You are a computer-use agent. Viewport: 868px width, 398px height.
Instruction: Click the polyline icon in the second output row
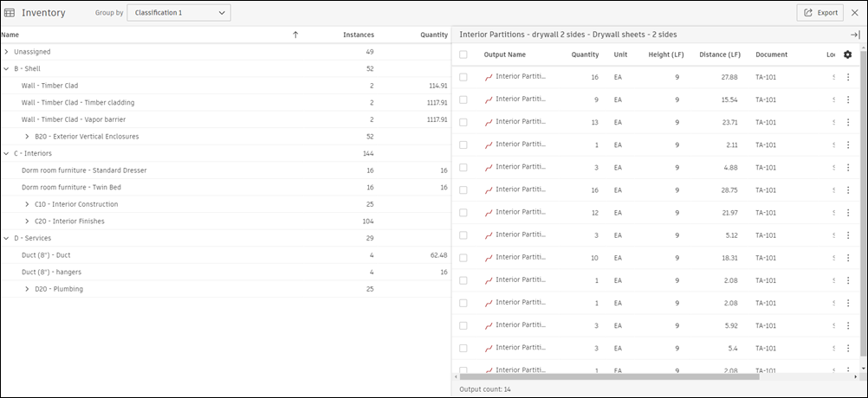tap(489, 99)
